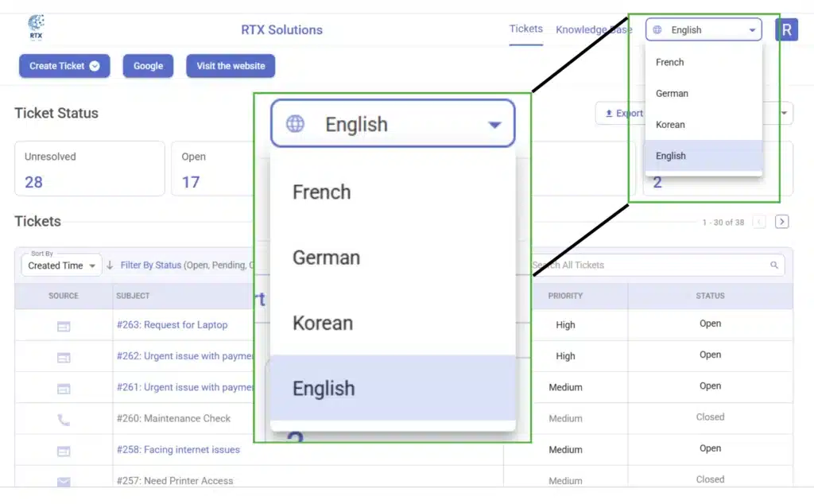This screenshot has height=504, width=814.
Task: Open the Knowledge Base tab
Action: coord(594,30)
